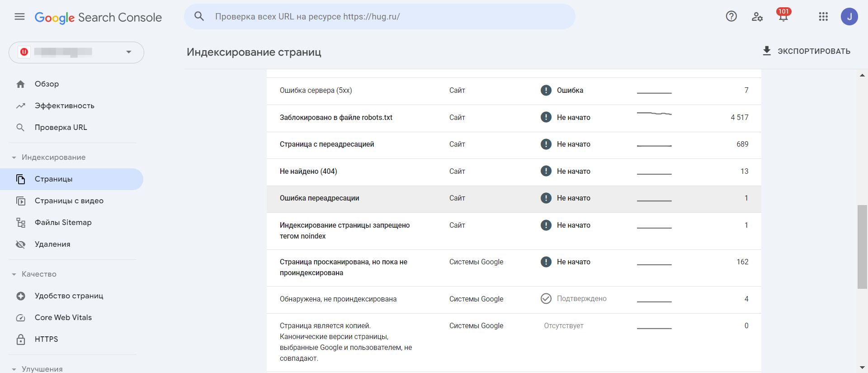Open Core Web Vitals report

[x=63, y=318]
